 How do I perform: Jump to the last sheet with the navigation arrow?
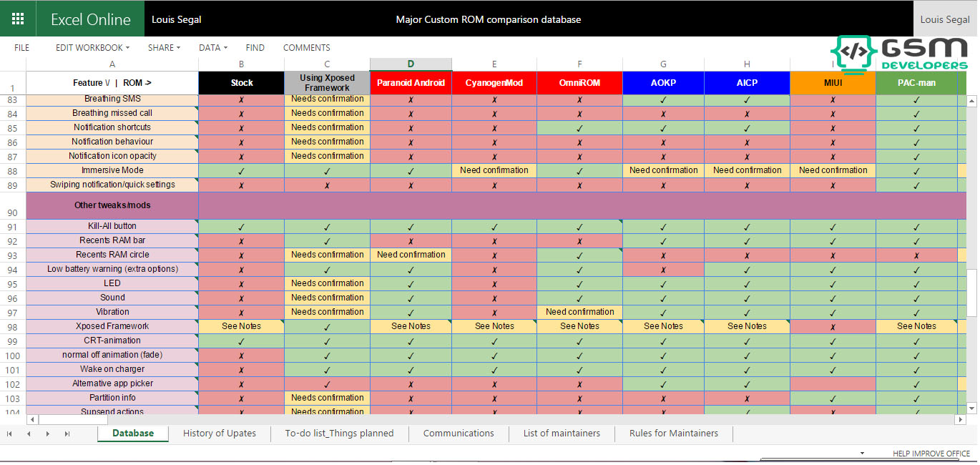point(67,434)
